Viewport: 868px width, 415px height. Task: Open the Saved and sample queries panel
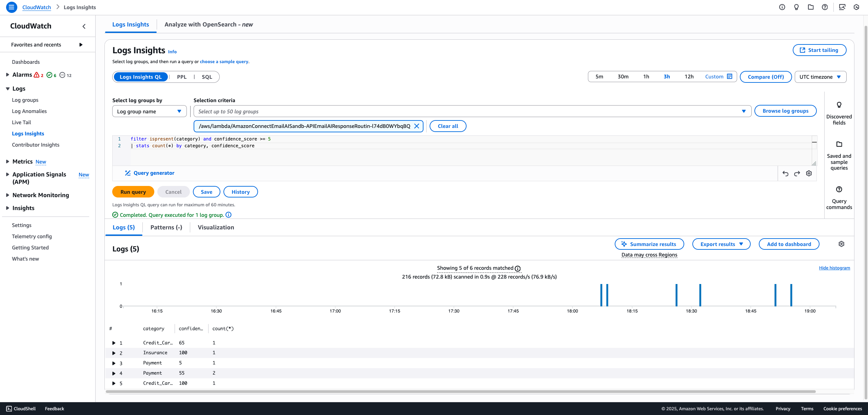pyautogui.click(x=839, y=144)
